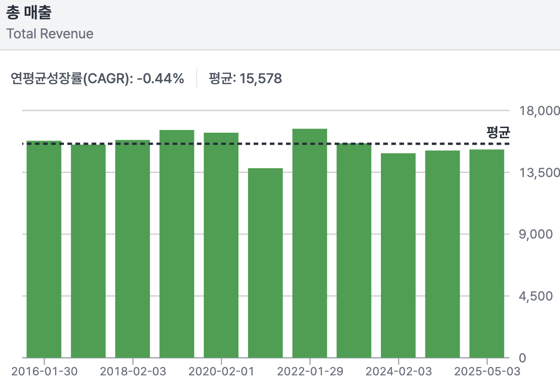This screenshot has height=392, width=560.
Task: Click the 2016-01-30 x-axis date label
Action: tap(44, 372)
